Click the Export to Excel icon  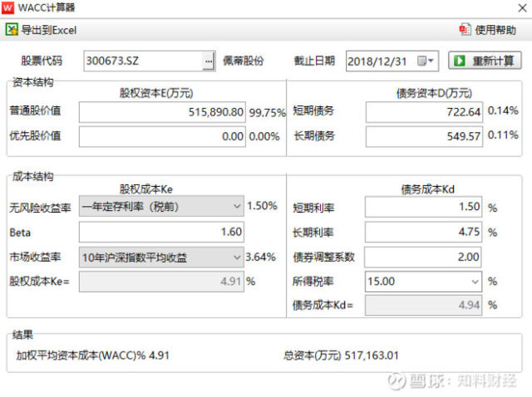point(12,30)
